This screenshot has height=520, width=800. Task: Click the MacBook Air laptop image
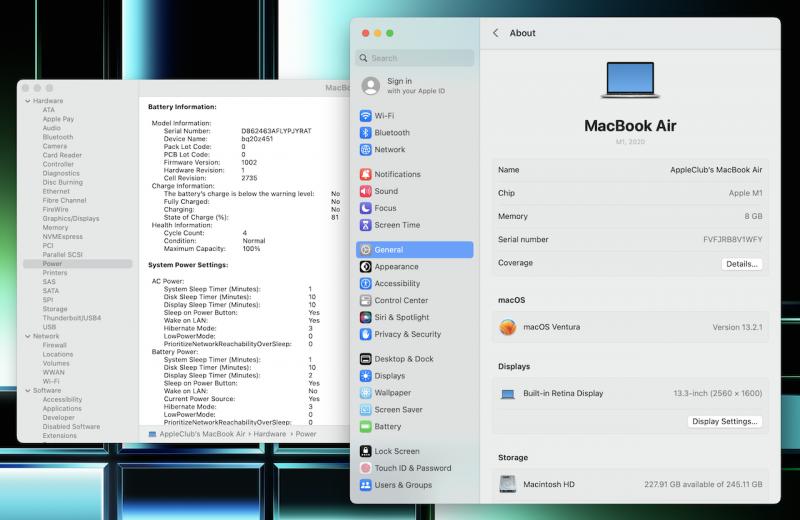[x=630, y=80]
